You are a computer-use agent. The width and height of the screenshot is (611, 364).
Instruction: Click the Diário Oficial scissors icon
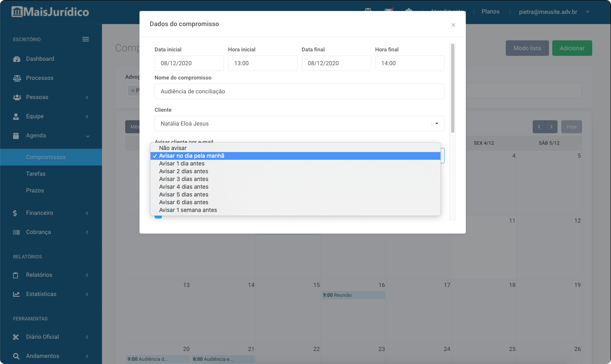point(16,337)
